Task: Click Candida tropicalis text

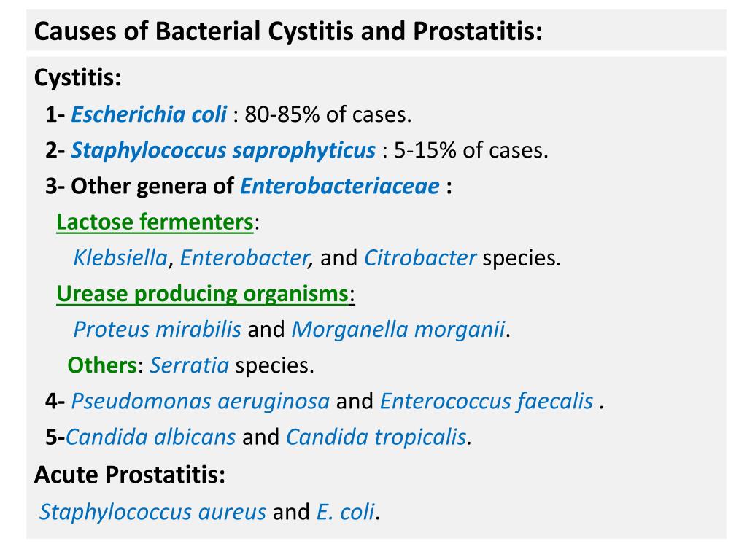Action: point(376,437)
